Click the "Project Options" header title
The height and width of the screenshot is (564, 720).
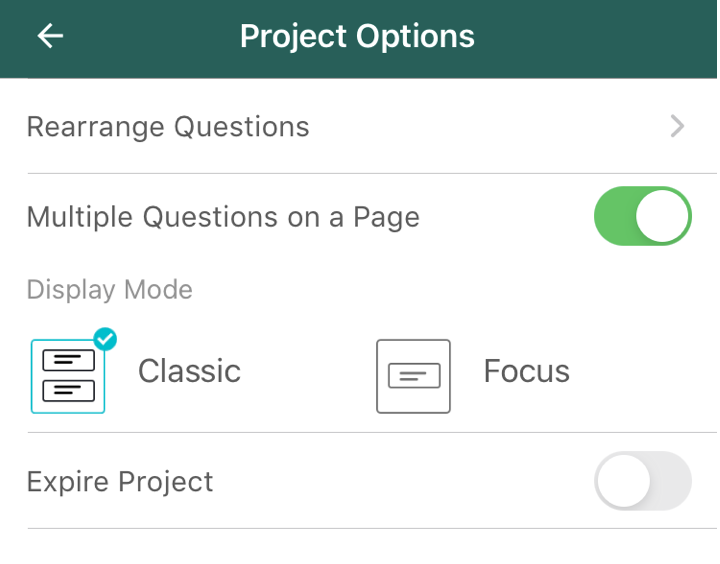[x=357, y=37]
